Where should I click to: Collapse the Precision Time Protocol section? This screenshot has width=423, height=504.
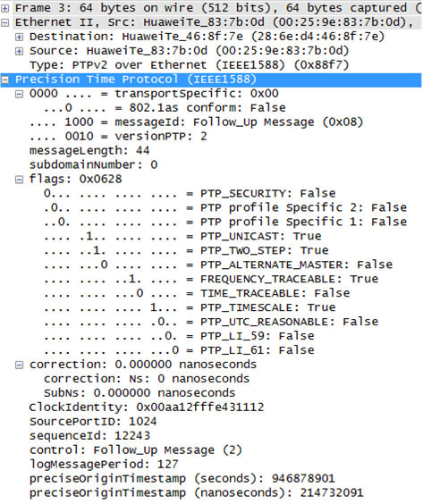tap(5, 80)
